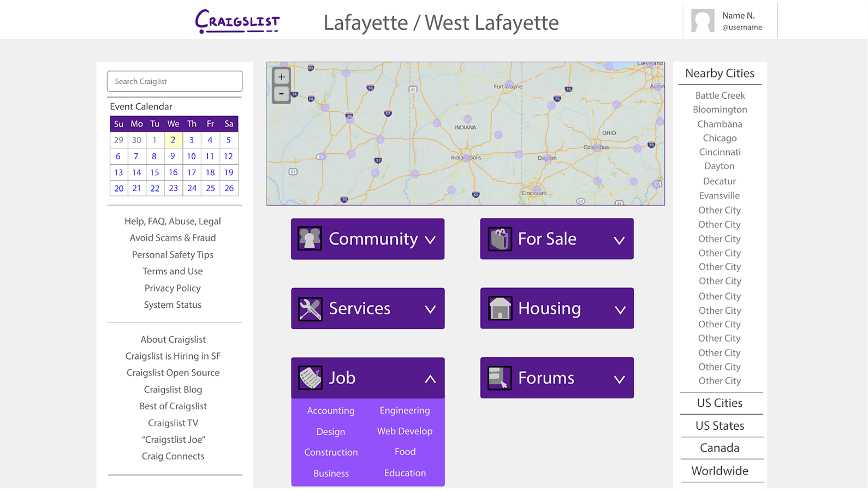
Task: Go to Chicago nearby city
Action: click(x=720, y=138)
